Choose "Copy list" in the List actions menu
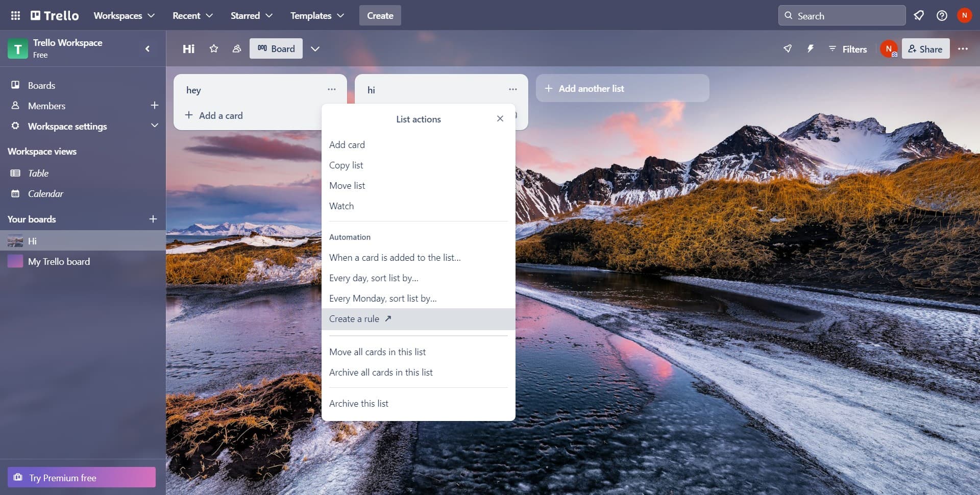Screen dimensions: 980x495 pos(346,165)
